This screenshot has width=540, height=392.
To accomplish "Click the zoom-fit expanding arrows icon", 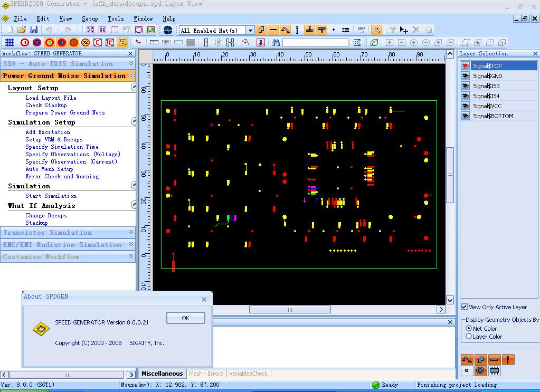I will 90,30.
